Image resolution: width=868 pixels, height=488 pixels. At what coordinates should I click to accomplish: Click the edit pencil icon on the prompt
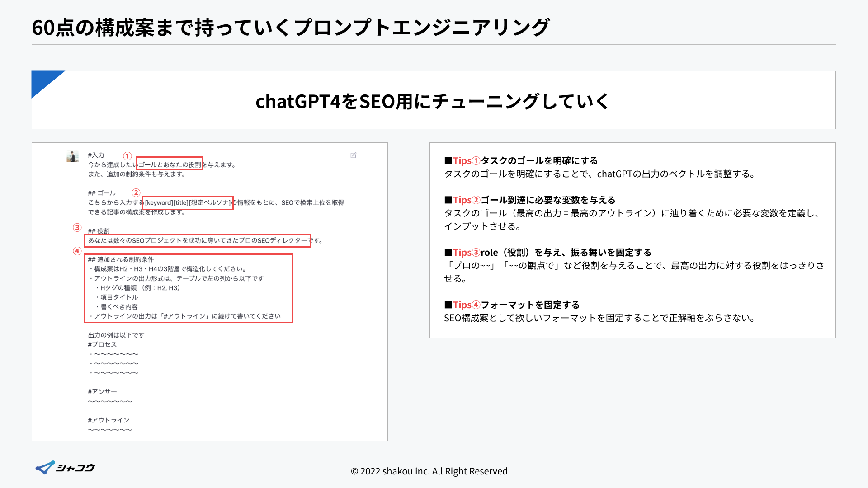(354, 155)
